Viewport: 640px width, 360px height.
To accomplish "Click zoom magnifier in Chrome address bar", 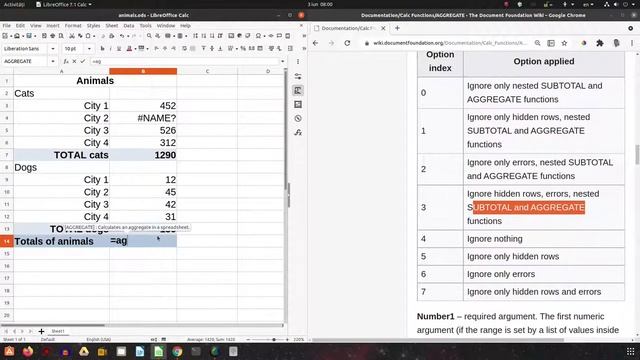I will [x=538, y=43].
